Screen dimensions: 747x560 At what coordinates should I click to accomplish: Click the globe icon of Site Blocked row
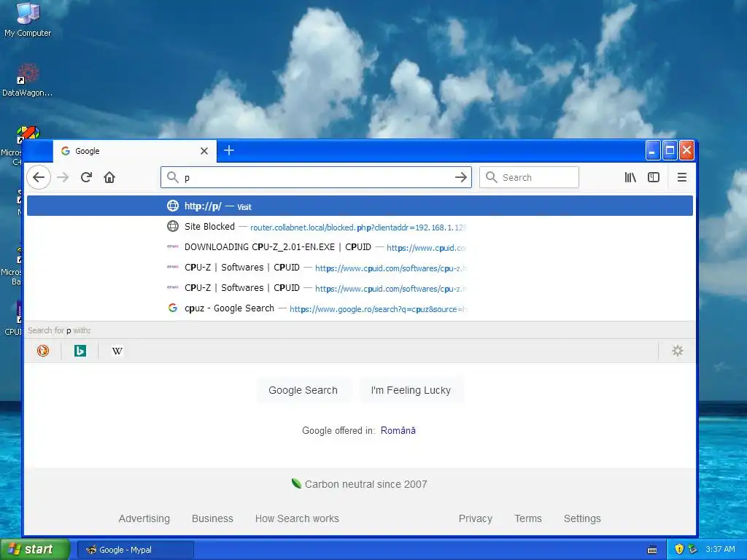pyautogui.click(x=172, y=226)
